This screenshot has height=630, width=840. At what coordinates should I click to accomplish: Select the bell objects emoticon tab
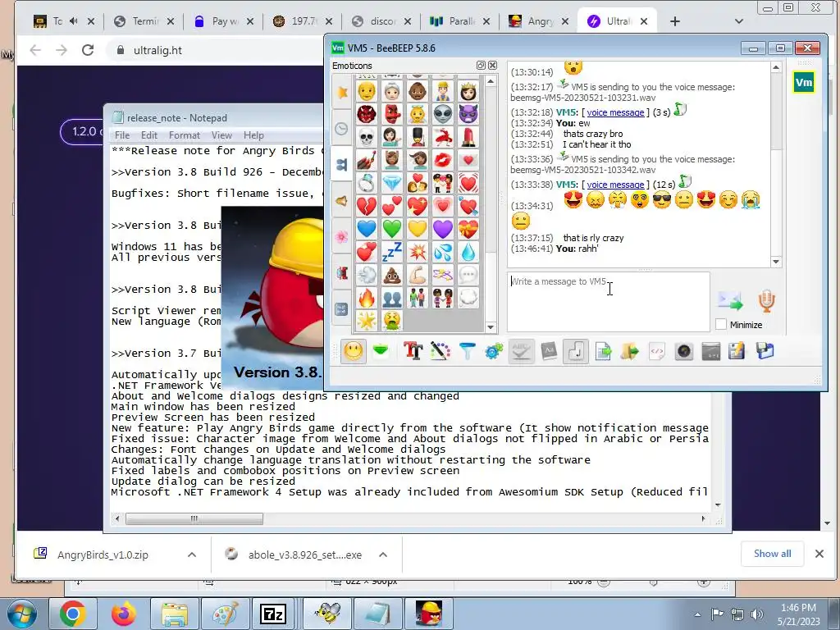tap(342, 201)
